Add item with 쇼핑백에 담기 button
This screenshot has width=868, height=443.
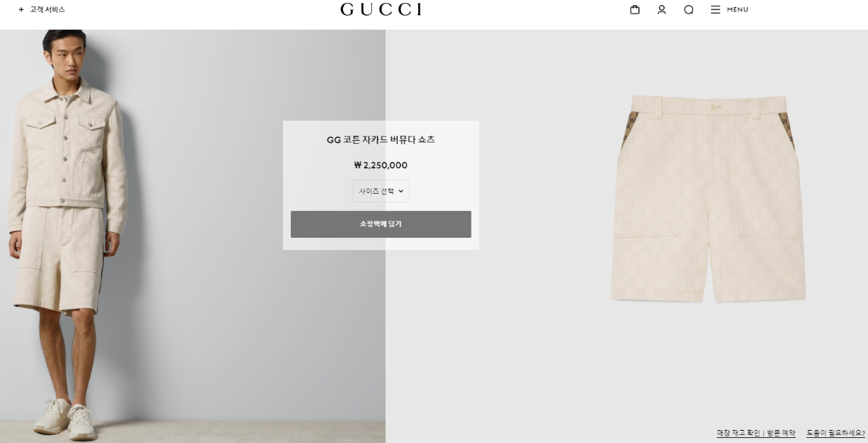[x=380, y=224]
